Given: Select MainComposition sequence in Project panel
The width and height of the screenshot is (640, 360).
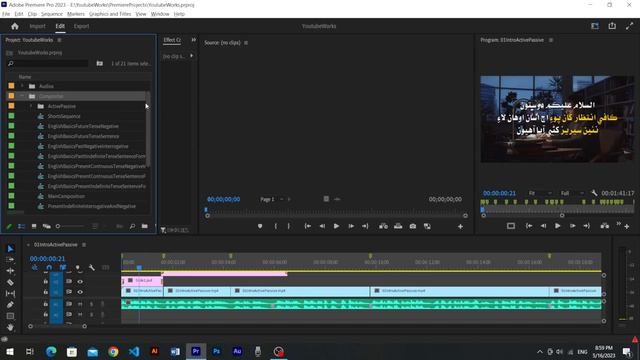Looking at the screenshot, I should pyautogui.click(x=66, y=196).
